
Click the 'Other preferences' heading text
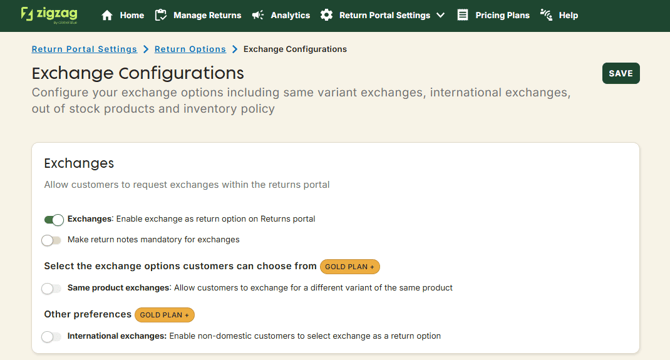88,314
